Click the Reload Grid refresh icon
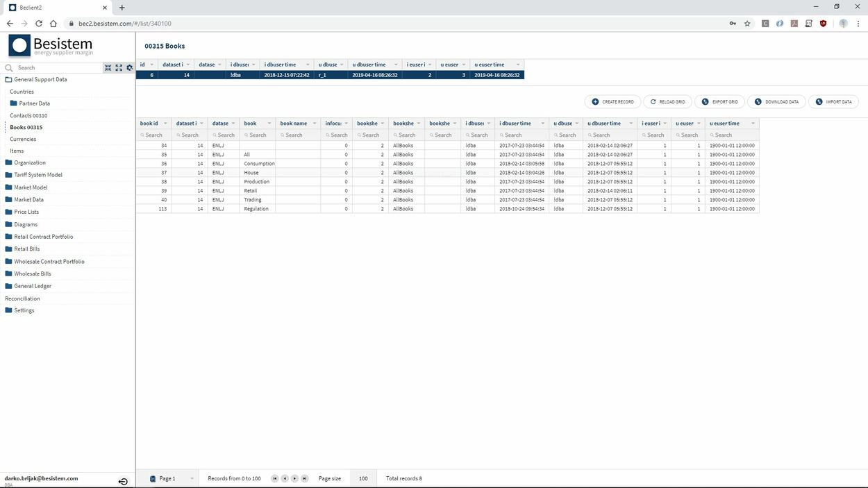 click(653, 101)
